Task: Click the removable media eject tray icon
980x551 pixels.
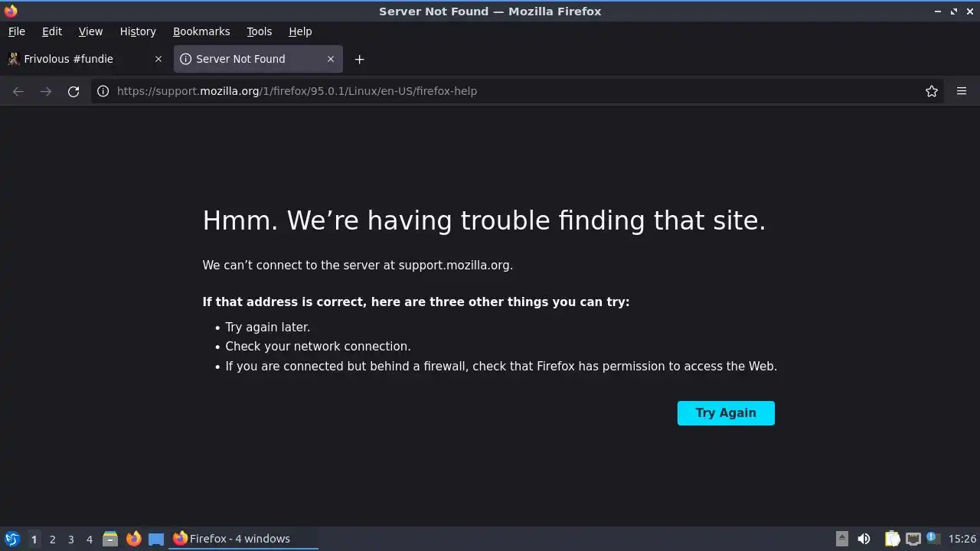Action: [x=842, y=539]
